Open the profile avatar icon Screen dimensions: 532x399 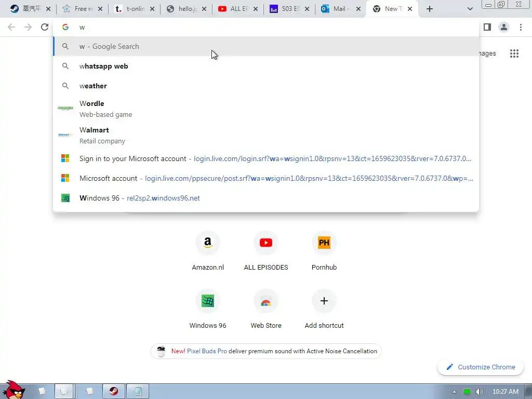point(504,27)
